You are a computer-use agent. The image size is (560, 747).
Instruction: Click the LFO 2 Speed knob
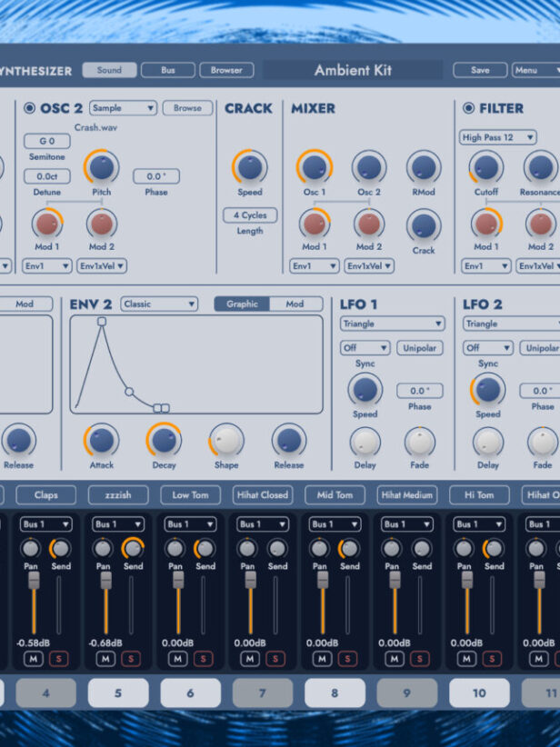(x=488, y=390)
